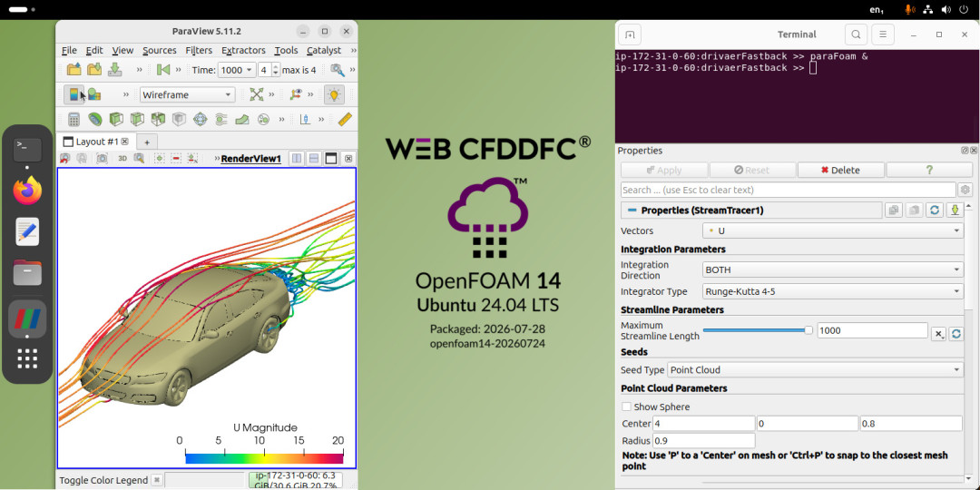Click the Warp By Vector filter icon

point(242,119)
